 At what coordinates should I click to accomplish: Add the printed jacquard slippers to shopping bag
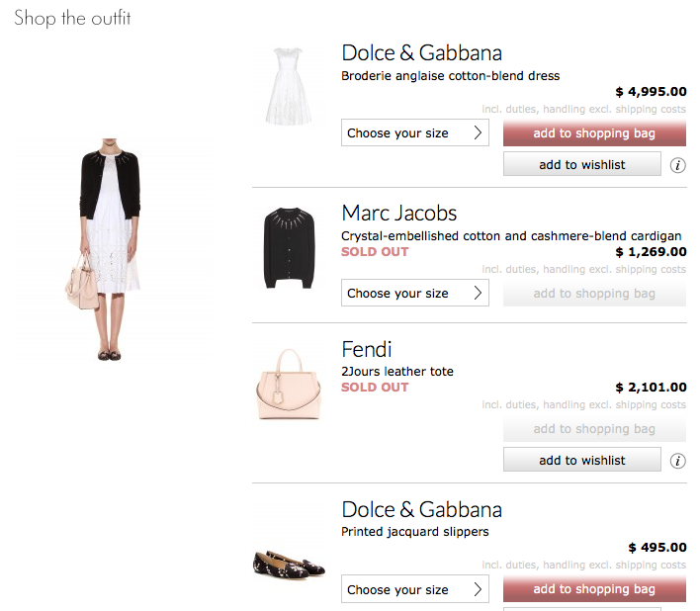tap(594, 589)
